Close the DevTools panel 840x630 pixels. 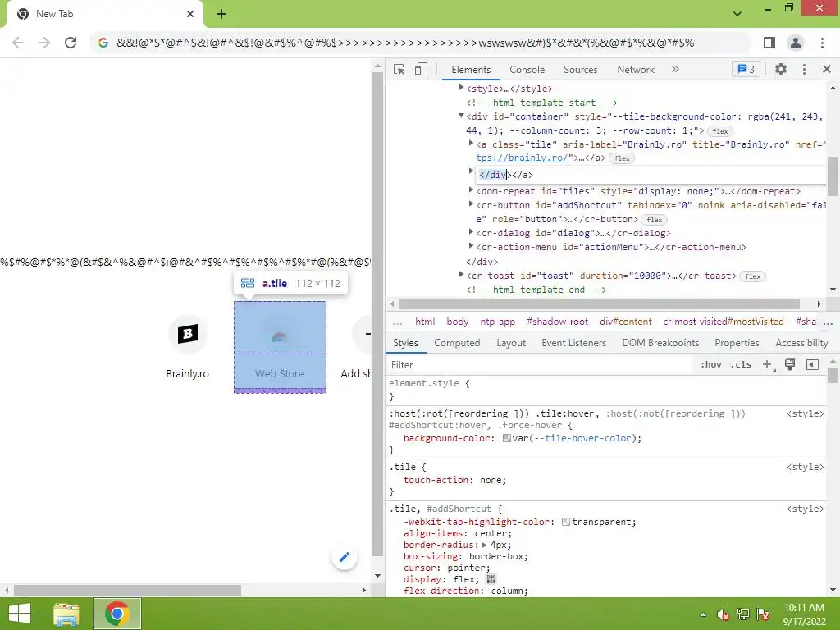(x=827, y=69)
